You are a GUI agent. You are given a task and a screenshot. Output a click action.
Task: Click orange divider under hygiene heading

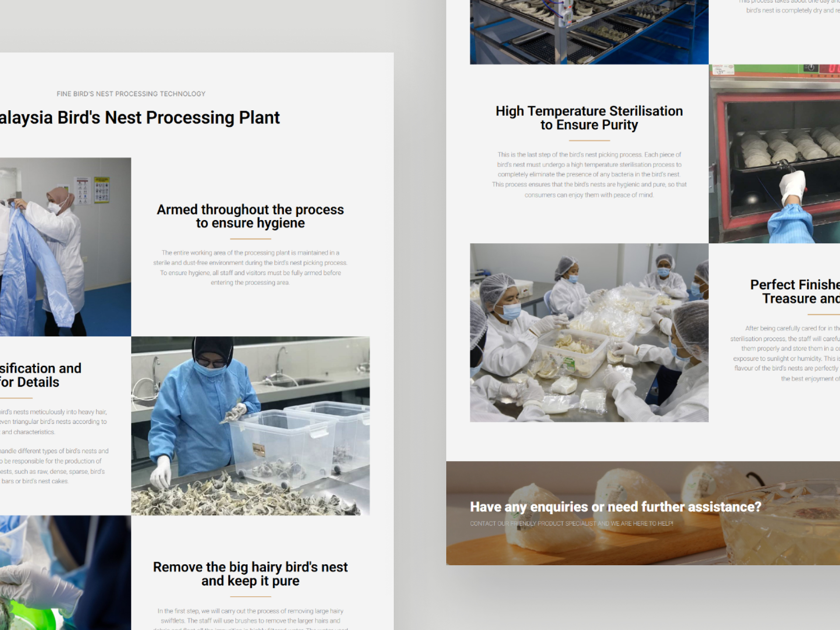point(250,239)
